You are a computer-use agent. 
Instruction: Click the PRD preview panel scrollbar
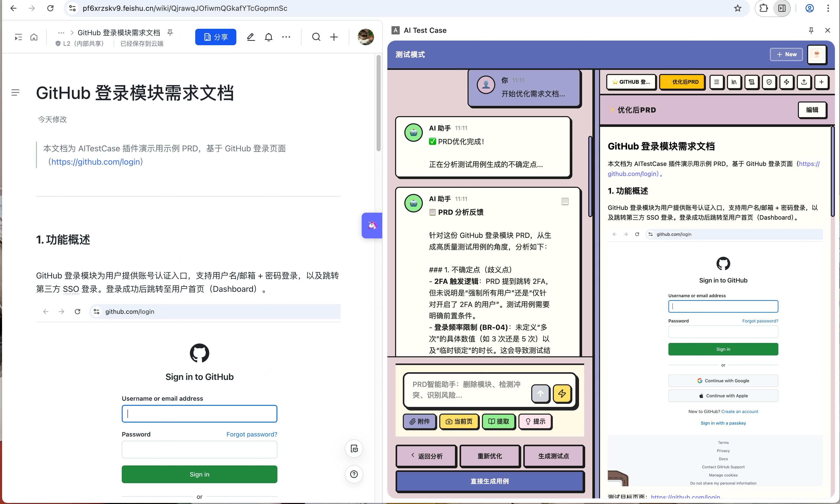click(x=833, y=172)
